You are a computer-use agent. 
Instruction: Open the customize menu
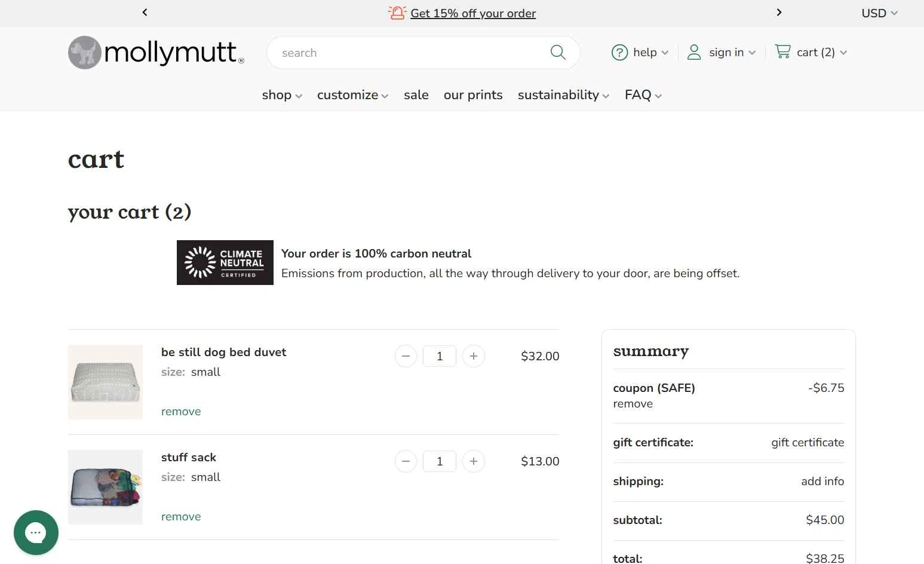[352, 95]
